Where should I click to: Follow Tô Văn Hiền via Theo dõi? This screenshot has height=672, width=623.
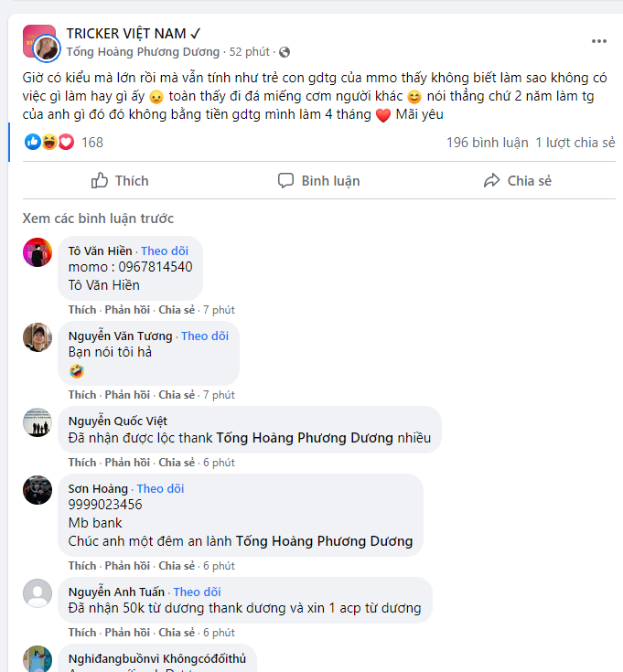[x=165, y=251]
